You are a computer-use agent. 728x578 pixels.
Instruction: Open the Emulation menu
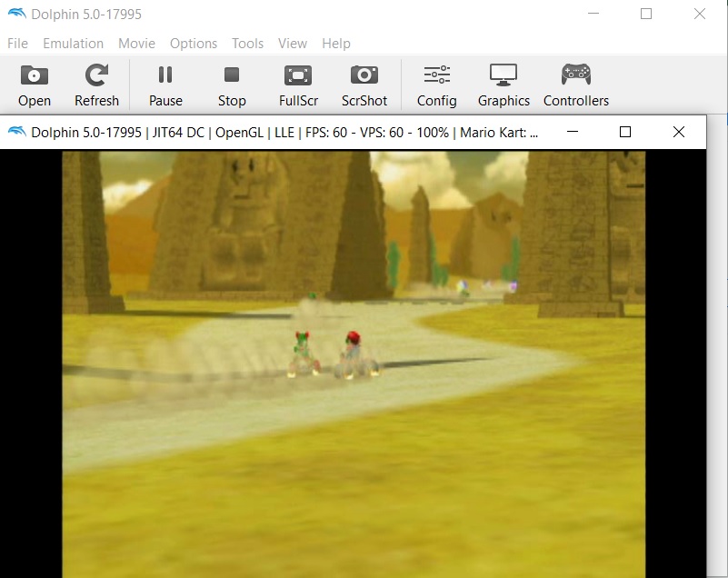click(x=74, y=44)
